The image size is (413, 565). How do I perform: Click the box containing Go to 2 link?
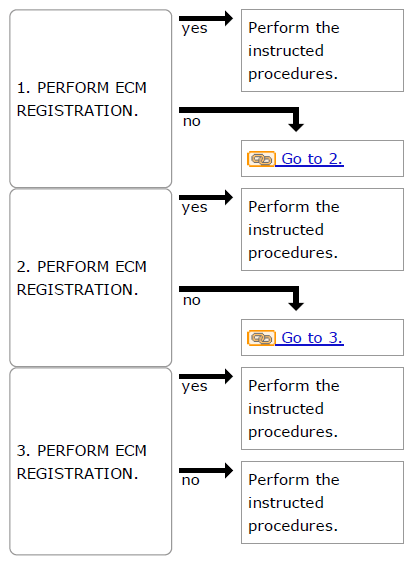(322, 159)
